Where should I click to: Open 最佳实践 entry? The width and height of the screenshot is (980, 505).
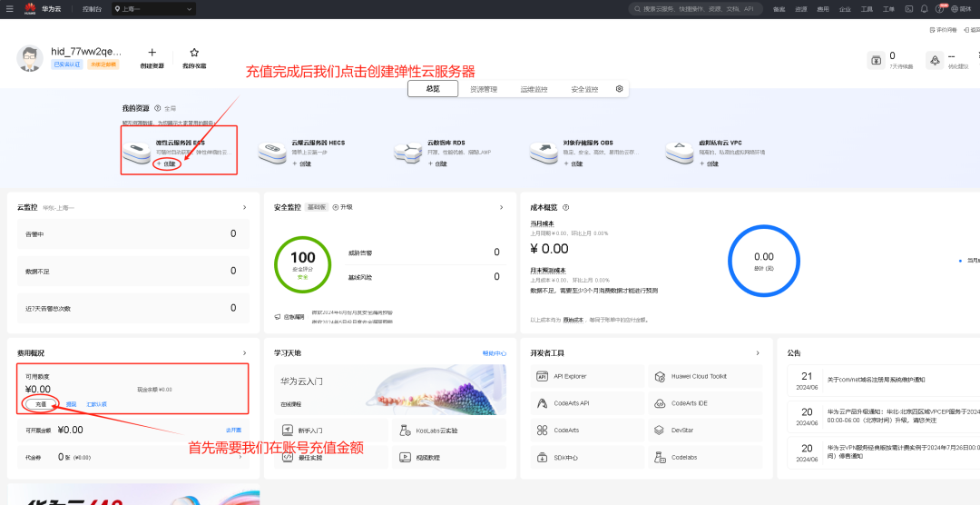331,458
